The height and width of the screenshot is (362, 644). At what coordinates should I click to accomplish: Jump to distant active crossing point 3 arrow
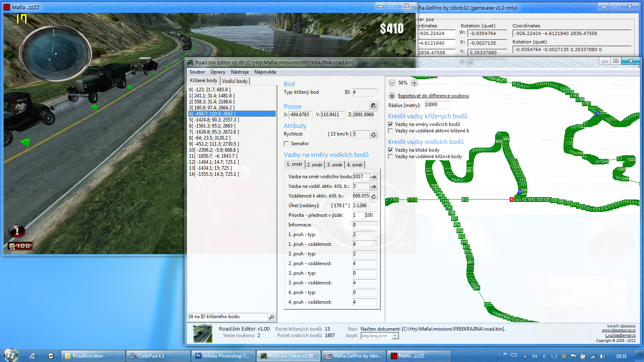[x=374, y=186]
